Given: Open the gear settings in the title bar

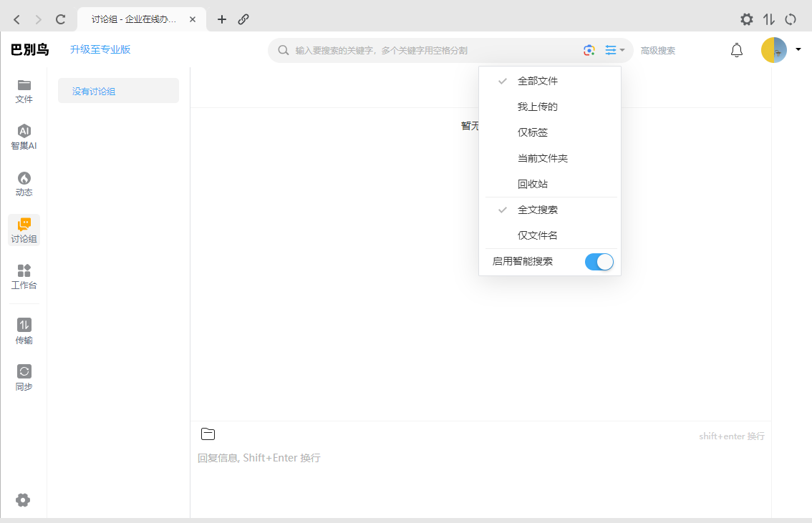Looking at the screenshot, I should [746, 19].
